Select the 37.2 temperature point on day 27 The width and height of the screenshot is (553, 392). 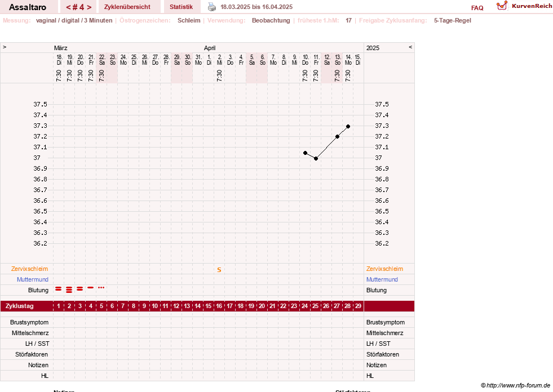click(x=337, y=137)
